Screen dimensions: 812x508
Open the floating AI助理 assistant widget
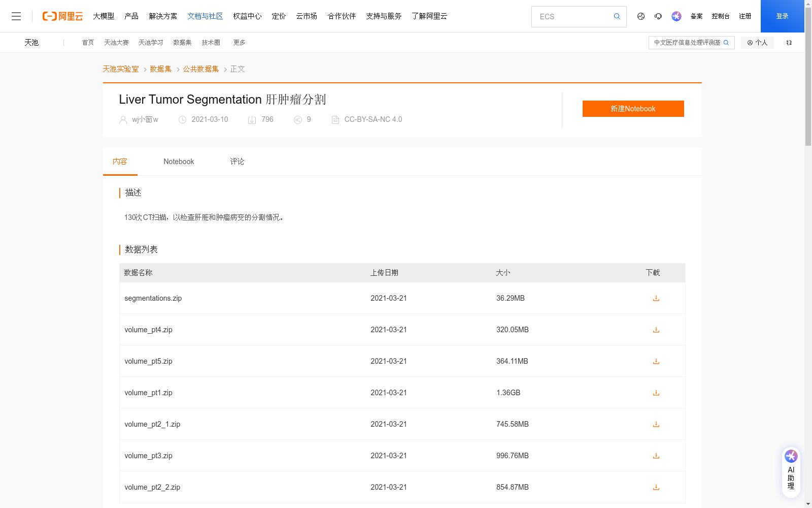coord(791,471)
